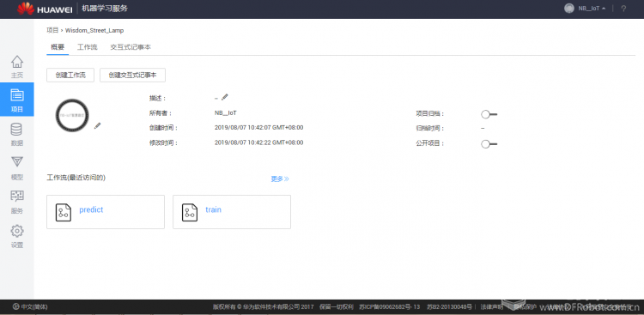
Task: Click the predict workflow file icon
Action: [x=64, y=212]
